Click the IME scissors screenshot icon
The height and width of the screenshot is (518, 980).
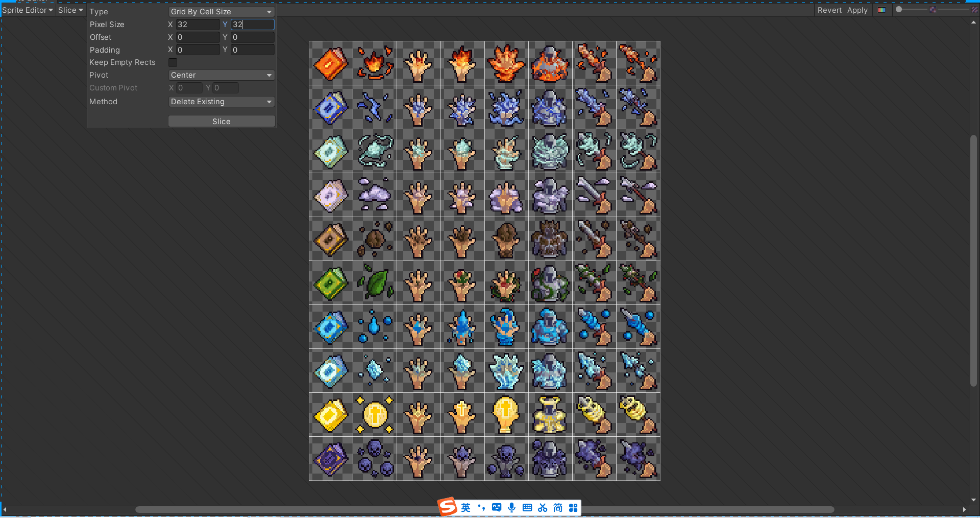(x=543, y=507)
